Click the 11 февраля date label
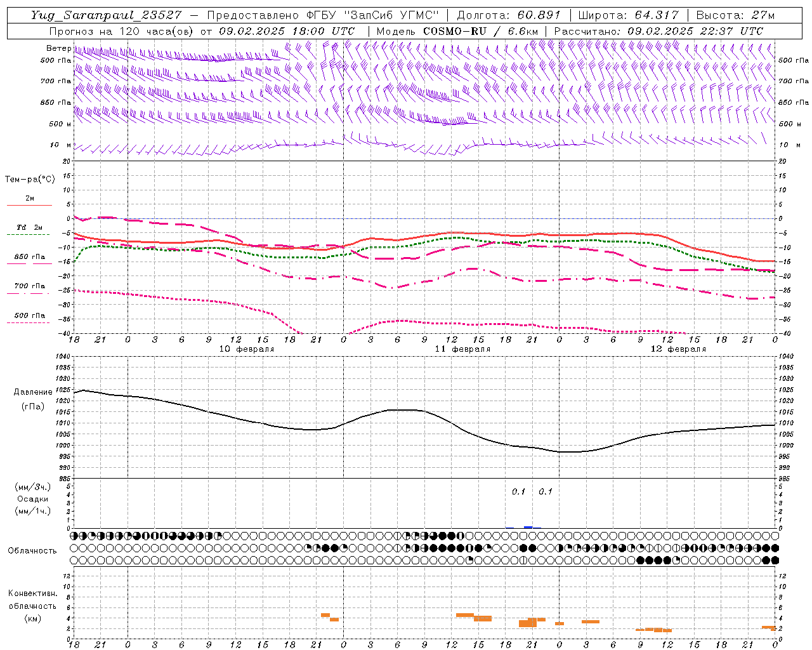 coord(462,349)
